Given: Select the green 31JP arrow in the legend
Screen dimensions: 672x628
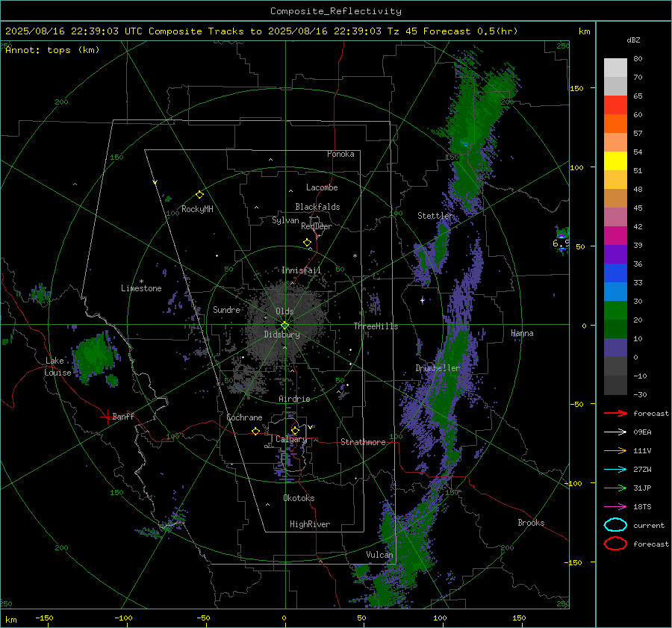Looking at the screenshot, I should click(615, 488).
